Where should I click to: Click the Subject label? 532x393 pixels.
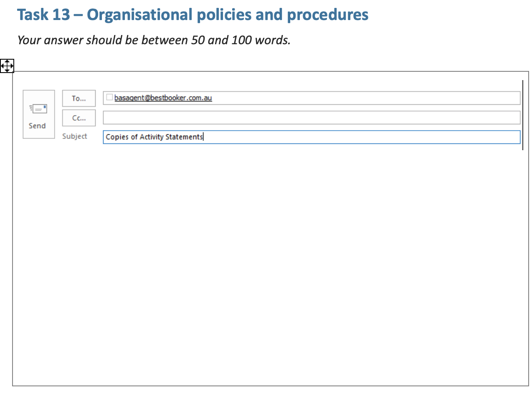point(76,136)
